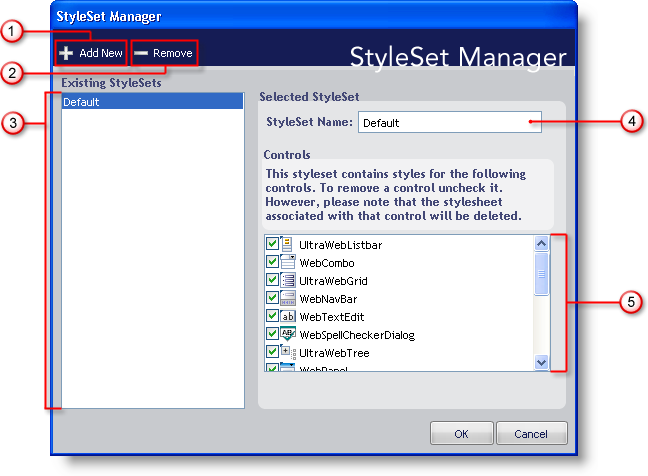Click the WebNavBar control icon

pyautogui.click(x=287, y=298)
